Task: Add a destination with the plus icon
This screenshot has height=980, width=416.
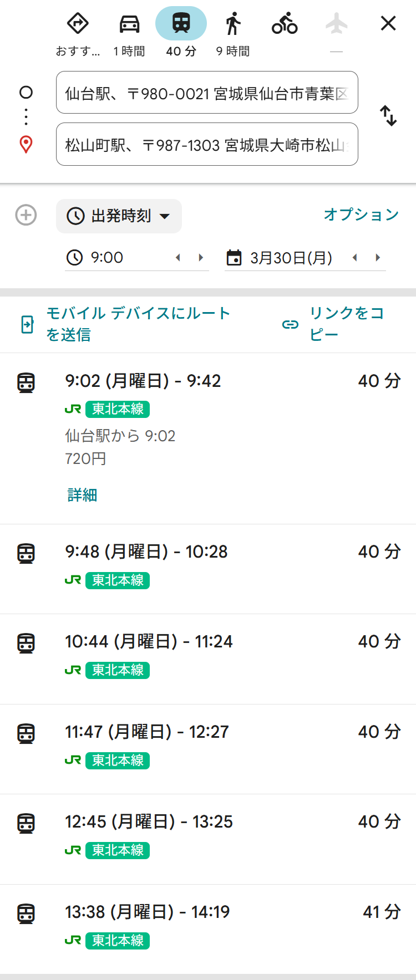Action: click(x=26, y=215)
